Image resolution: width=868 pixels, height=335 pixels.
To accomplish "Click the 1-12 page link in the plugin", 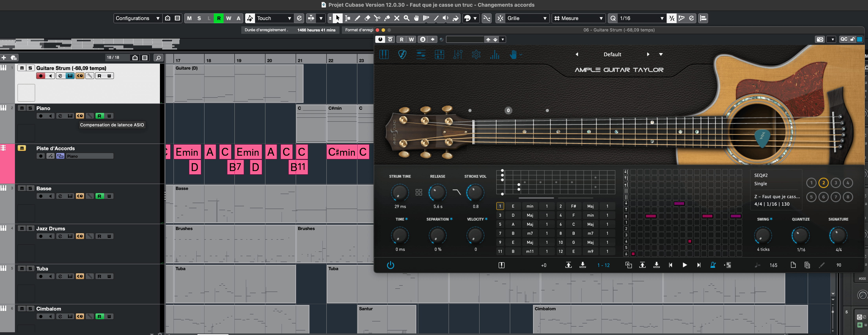I will tap(604, 265).
